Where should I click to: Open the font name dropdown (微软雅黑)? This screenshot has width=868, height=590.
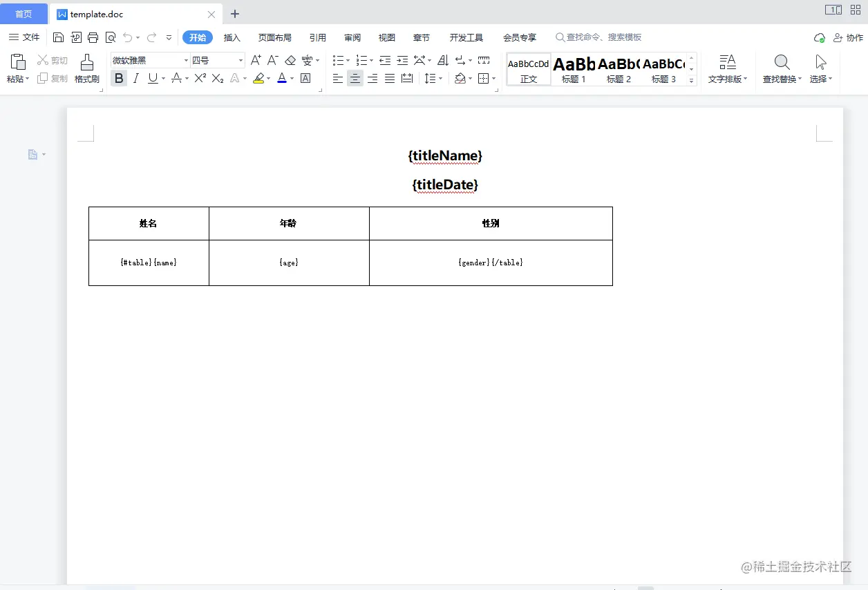(186, 61)
